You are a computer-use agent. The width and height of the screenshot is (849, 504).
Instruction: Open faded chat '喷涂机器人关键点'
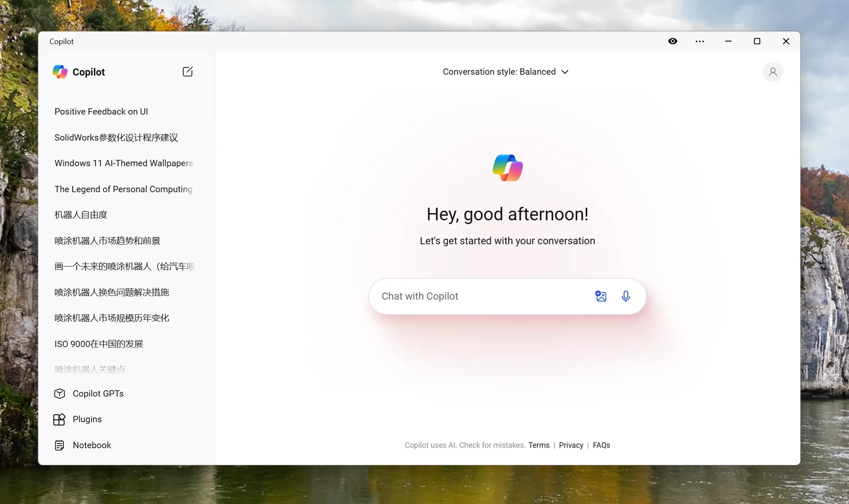click(90, 370)
